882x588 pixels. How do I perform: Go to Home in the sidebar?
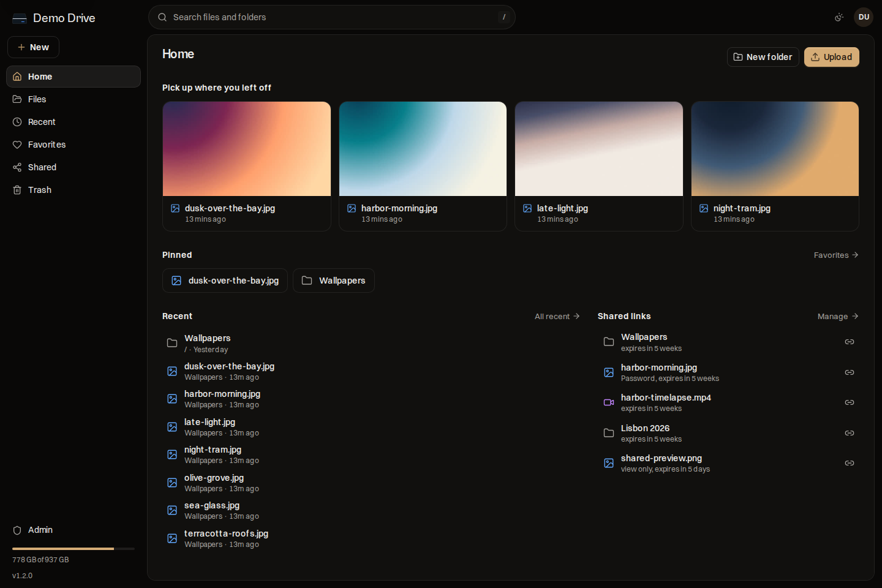(73, 77)
